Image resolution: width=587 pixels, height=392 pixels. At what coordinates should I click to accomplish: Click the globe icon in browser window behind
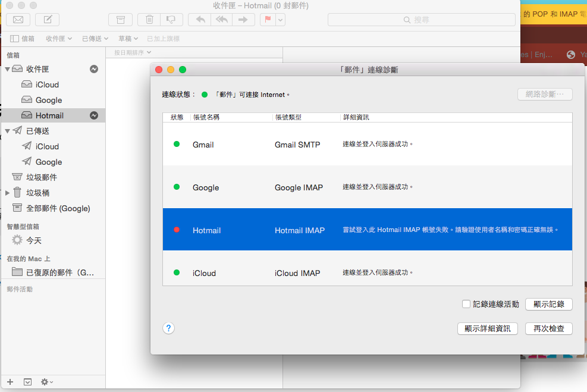pos(570,55)
